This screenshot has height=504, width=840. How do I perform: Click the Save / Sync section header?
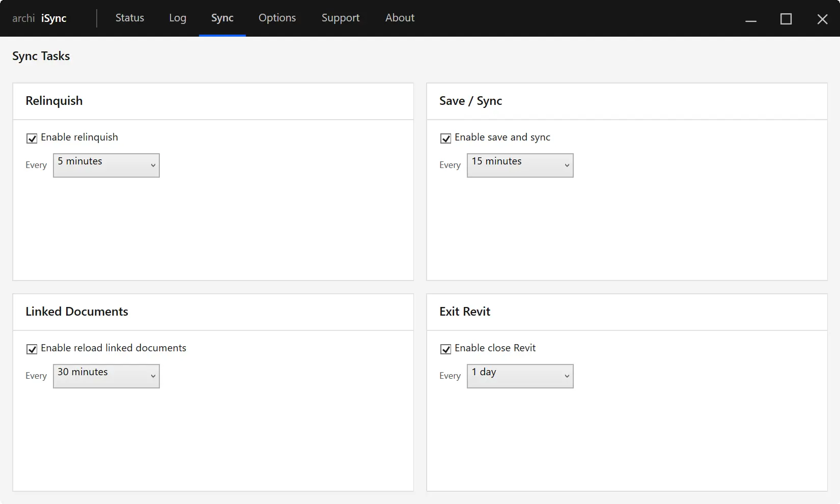(x=470, y=101)
